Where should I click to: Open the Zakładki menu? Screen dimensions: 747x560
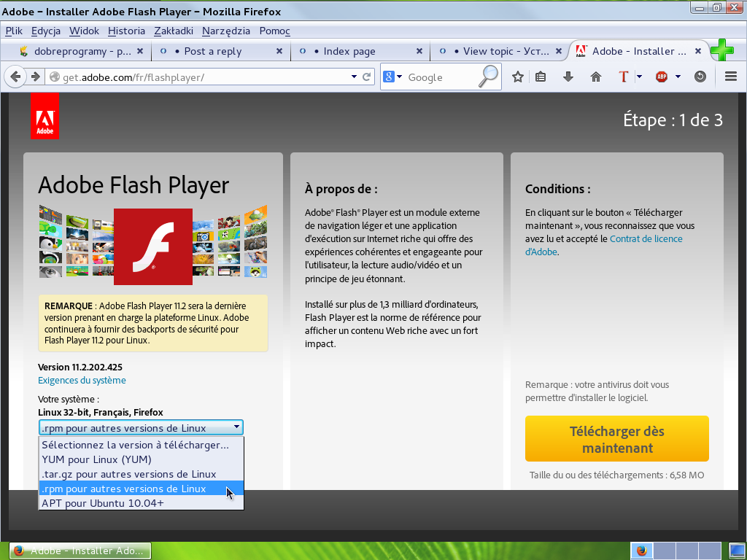coord(173,31)
